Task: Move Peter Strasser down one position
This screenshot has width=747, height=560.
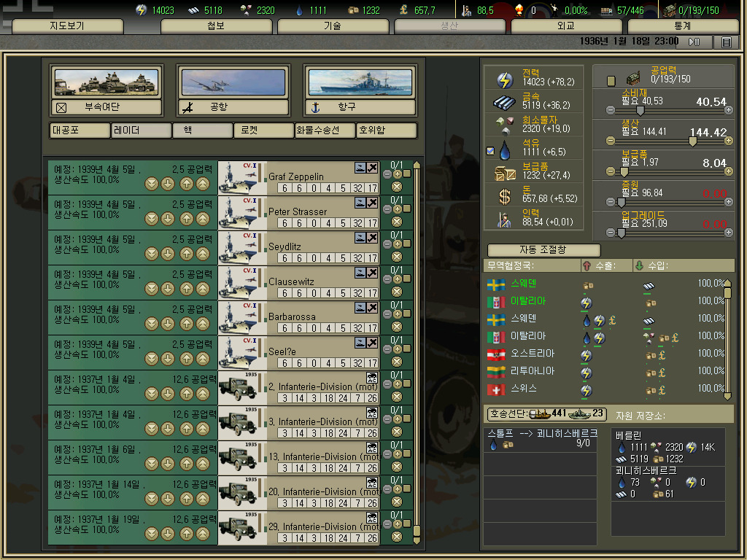Action: 168,218
